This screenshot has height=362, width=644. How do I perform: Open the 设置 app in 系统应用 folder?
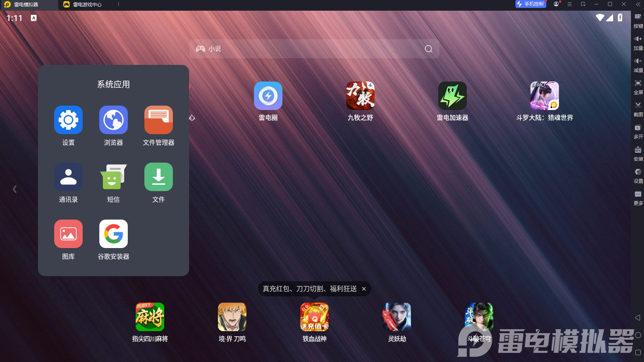click(68, 120)
